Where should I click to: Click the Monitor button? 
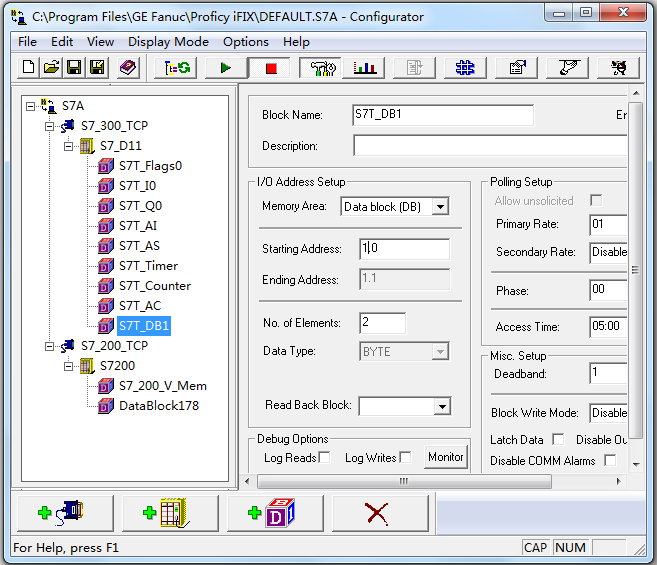[446, 457]
